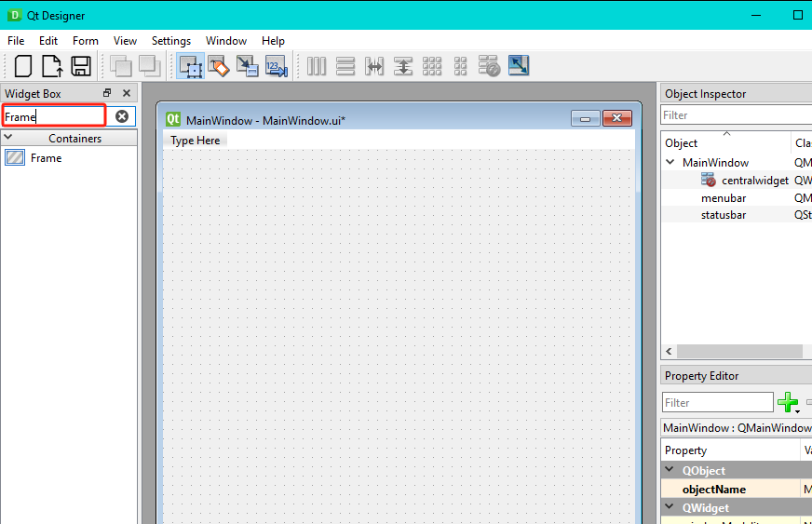Image resolution: width=812 pixels, height=524 pixels.
Task: Click the Object Inspector panel title
Action: point(705,94)
